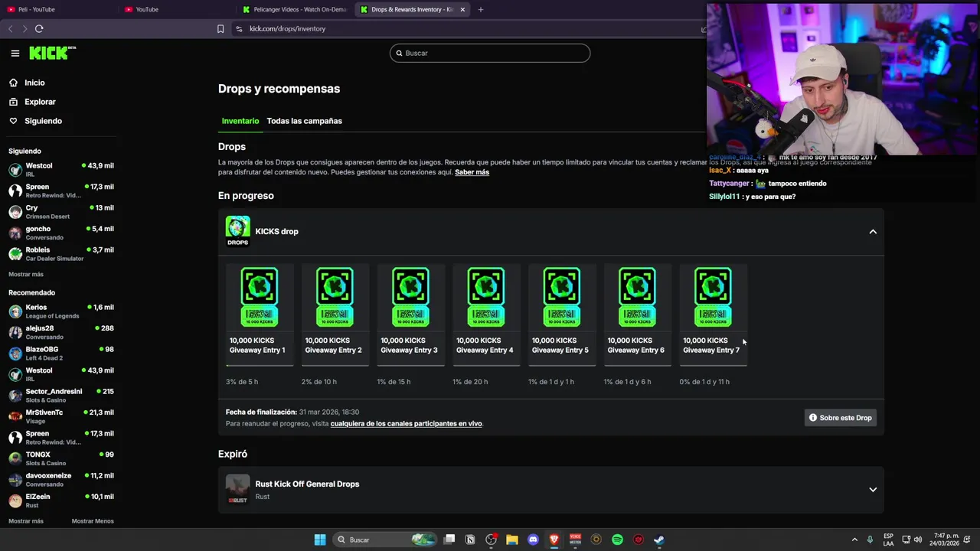980x551 pixels.
Task: Open BlazeOBG recommended channel
Action: tap(61, 354)
